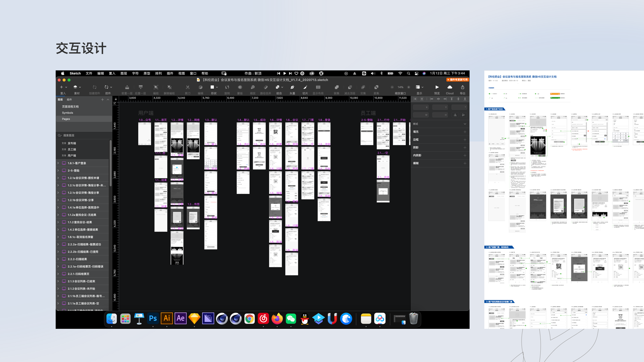The image size is (644, 362).
Task: Expand the 2-5-登陆 artboard layer
Action: (58, 171)
